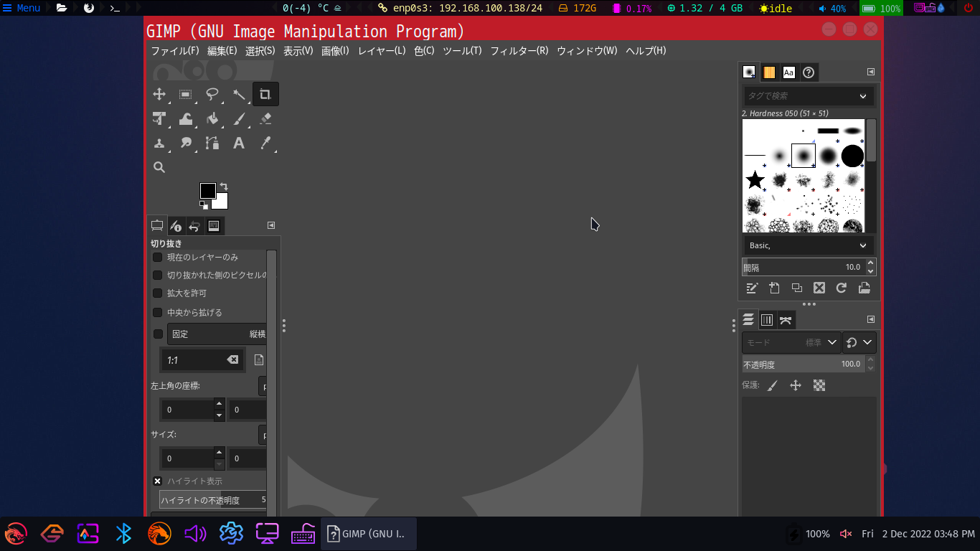980x551 pixels.
Task: Select the Warp Transform tool
Action: pyautogui.click(x=186, y=118)
